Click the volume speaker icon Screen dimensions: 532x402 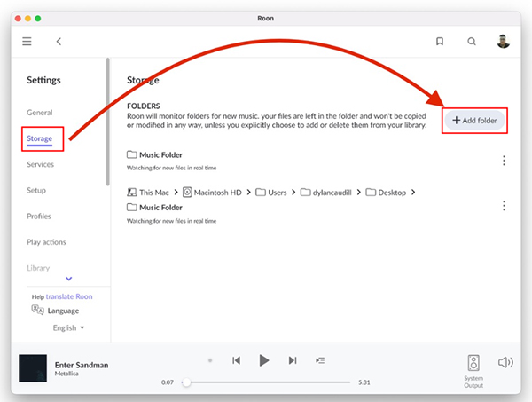click(x=505, y=361)
